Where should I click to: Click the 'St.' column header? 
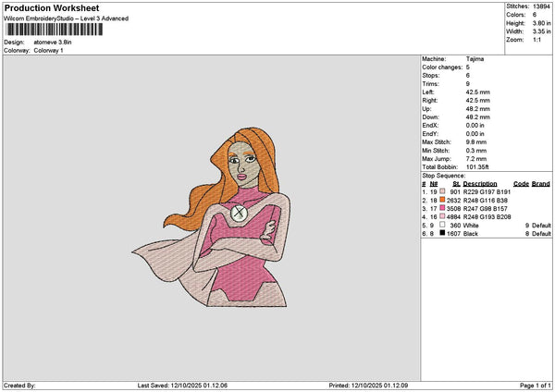(x=456, y=184)
